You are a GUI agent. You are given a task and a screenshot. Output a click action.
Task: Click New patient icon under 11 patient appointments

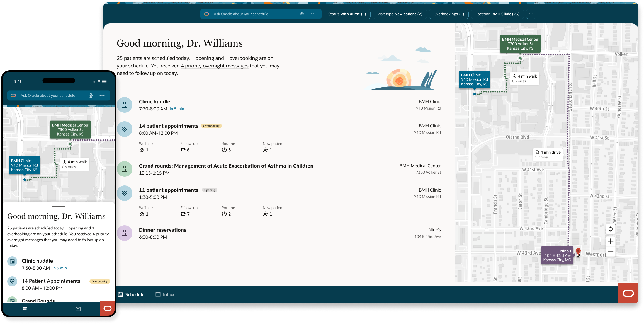(x=266, y=214)
